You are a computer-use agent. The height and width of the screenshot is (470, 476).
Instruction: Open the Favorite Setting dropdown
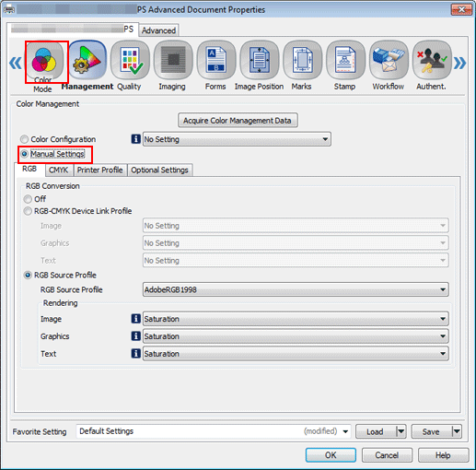pos(214,431)
